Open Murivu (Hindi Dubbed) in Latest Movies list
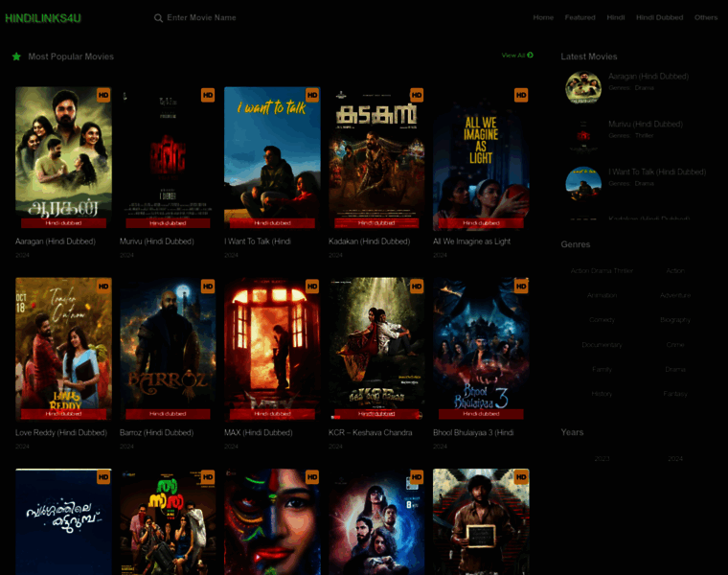The width and height of the screenshot is (728, 575). 646,124
